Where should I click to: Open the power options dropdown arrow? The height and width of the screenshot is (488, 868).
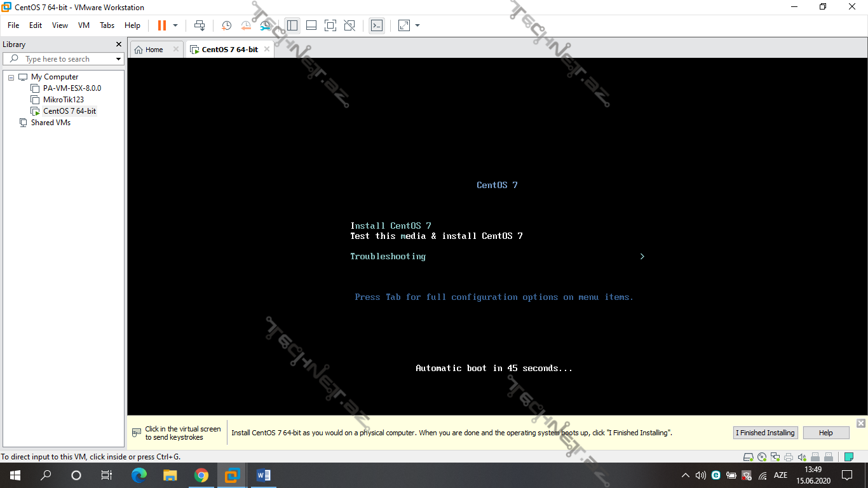[x=175, y=25]
